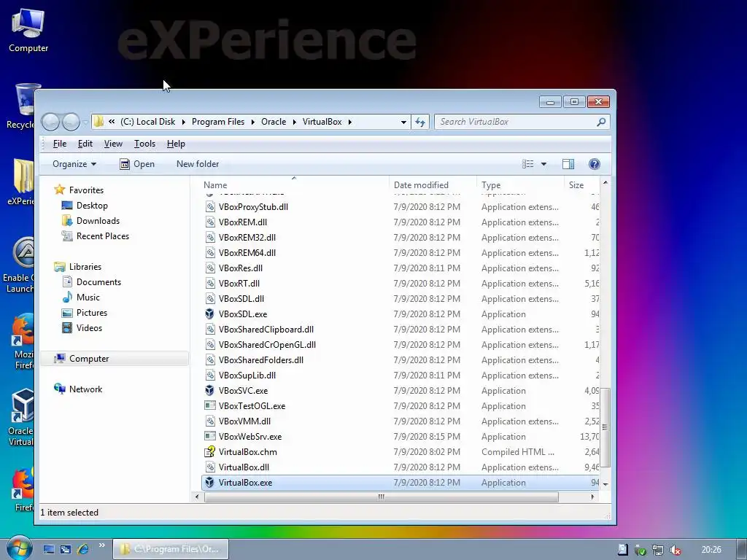Click the Open toolbar button
Image resolution: width=747 pixels, height=560 pixels.
point(137,164)
